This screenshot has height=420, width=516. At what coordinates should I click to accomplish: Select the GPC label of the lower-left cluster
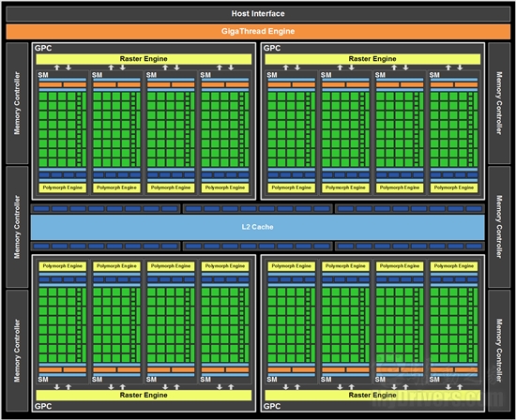pyautogui.click(x=43, y=406)
